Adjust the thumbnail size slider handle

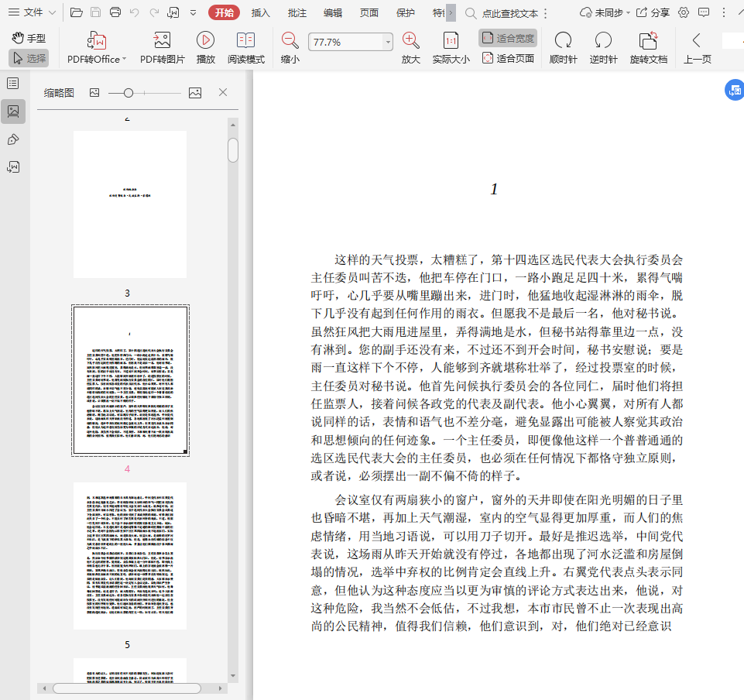coord(128,93)
